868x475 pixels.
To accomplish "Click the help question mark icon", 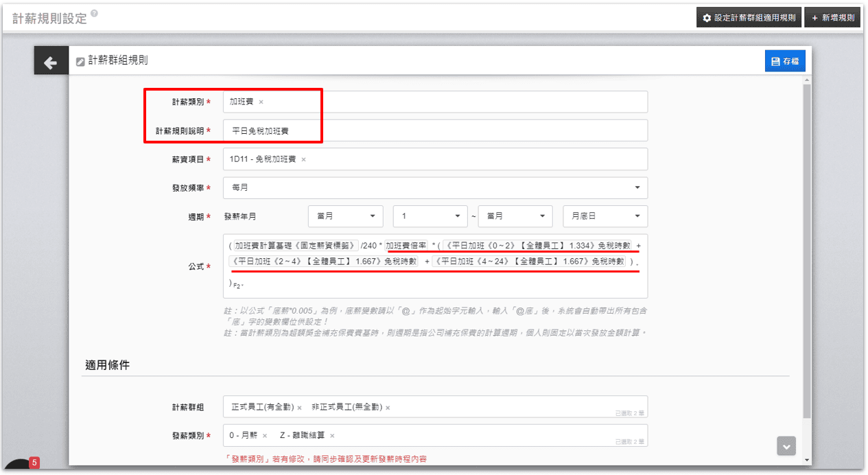I will [94, 13].
